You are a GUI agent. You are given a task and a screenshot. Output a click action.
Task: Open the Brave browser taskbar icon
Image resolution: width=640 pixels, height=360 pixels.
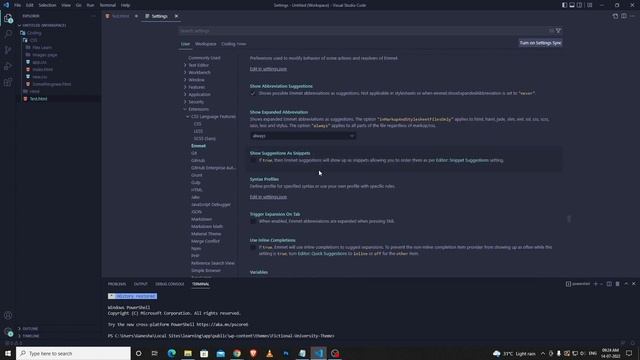253,353
